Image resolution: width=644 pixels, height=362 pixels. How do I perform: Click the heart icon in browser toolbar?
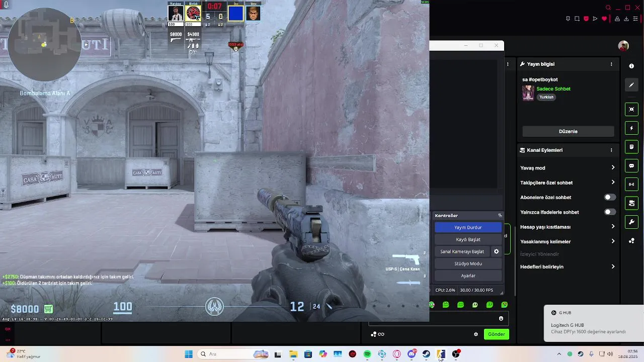(x=604, y=19)
